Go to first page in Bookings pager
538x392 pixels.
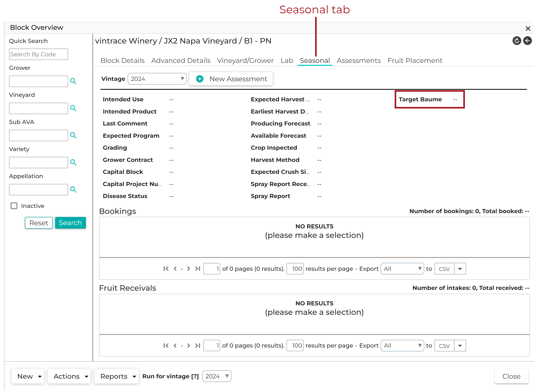coord(166,269)
